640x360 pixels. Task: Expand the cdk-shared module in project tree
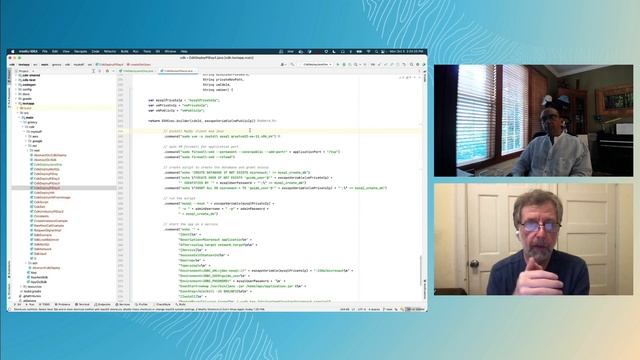(16, 76)
